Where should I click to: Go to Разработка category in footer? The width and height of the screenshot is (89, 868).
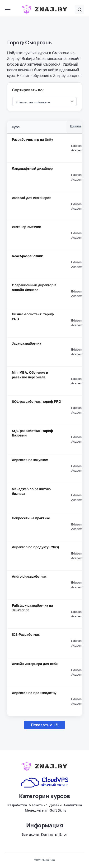tap(17, 805)
